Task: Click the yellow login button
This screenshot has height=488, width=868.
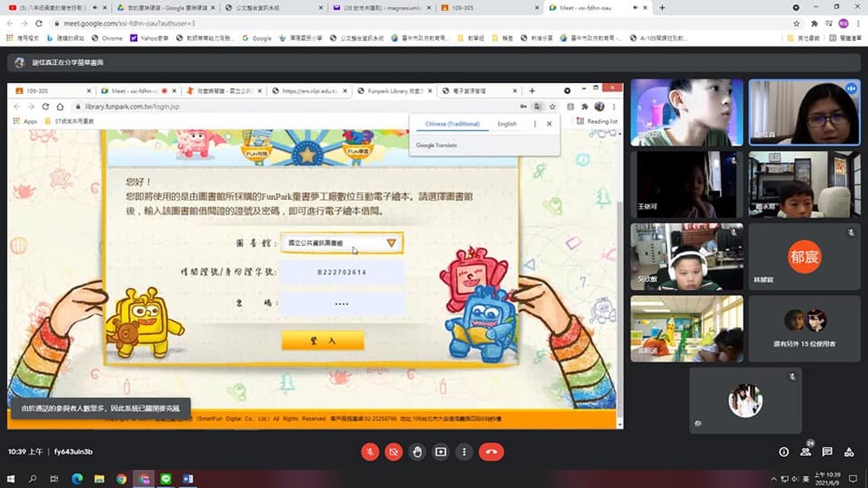Action: pos(323,341)
